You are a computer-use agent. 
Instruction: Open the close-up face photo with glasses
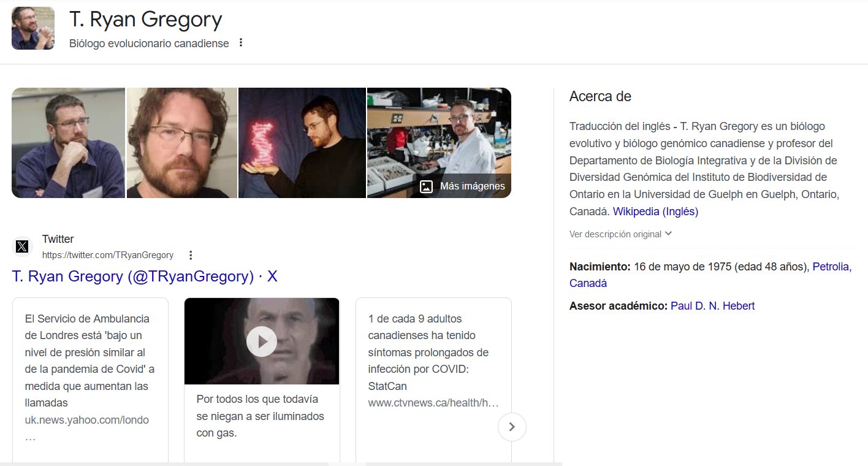pos(182,143)
